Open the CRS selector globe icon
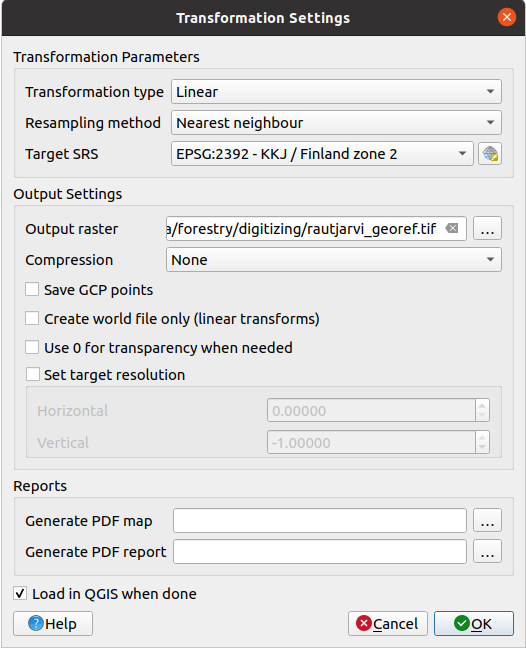Image resolution: width=526 pixels, height=649 pixels. [x=490, y=154]
